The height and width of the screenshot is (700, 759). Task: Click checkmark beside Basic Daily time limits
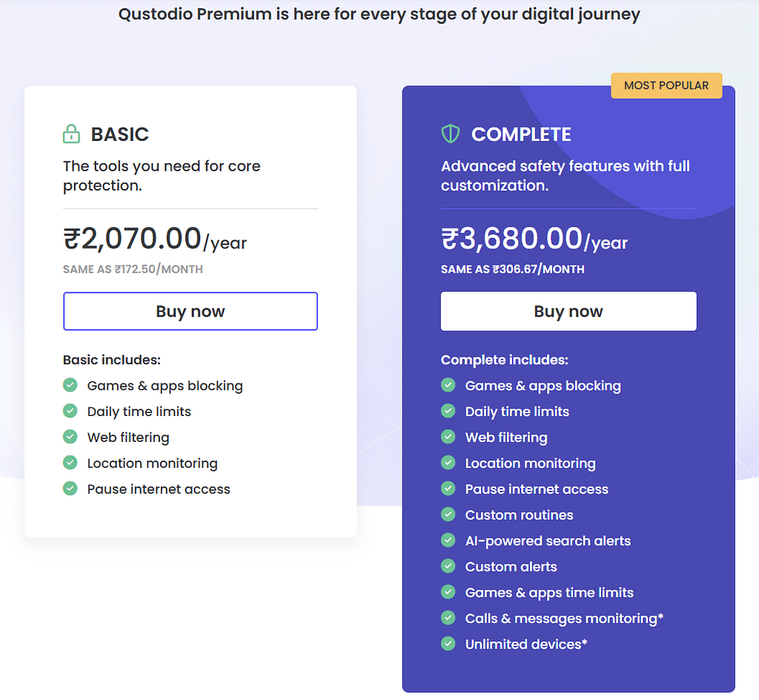point(70,411)
